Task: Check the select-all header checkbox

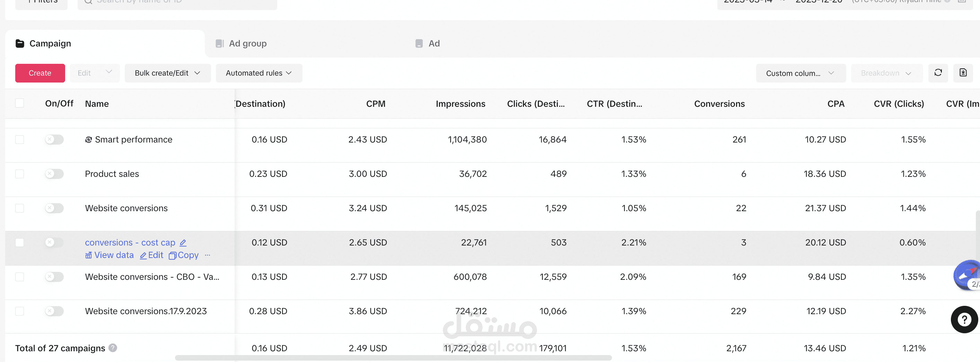Action: click(x=20, y=104)
